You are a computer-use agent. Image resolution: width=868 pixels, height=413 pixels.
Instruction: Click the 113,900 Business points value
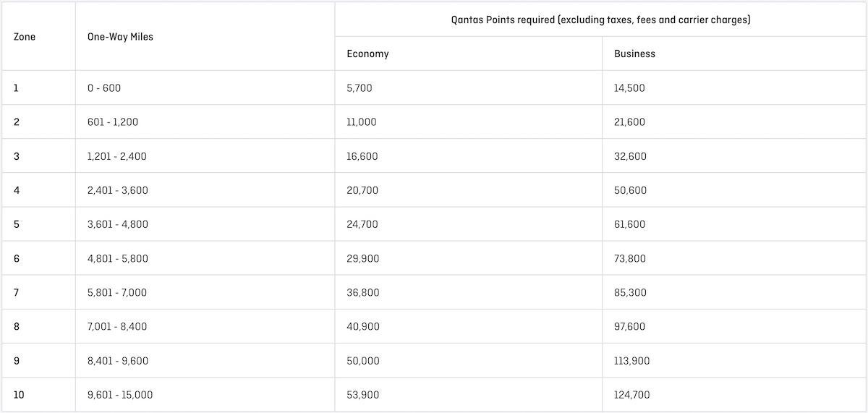click(x=632, y=361)
